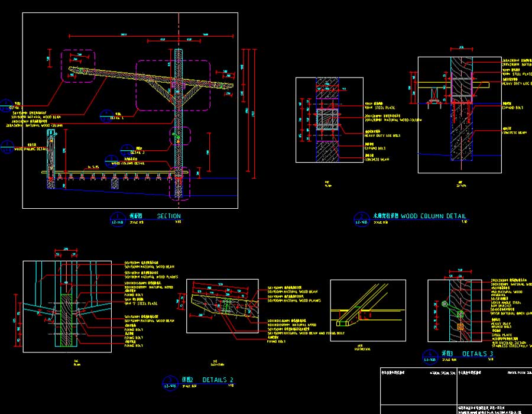Select "NATURAL WOOD BEAM" note in the section view
Viewport: 532px width, 414px height.
click(x=36, y=117)
